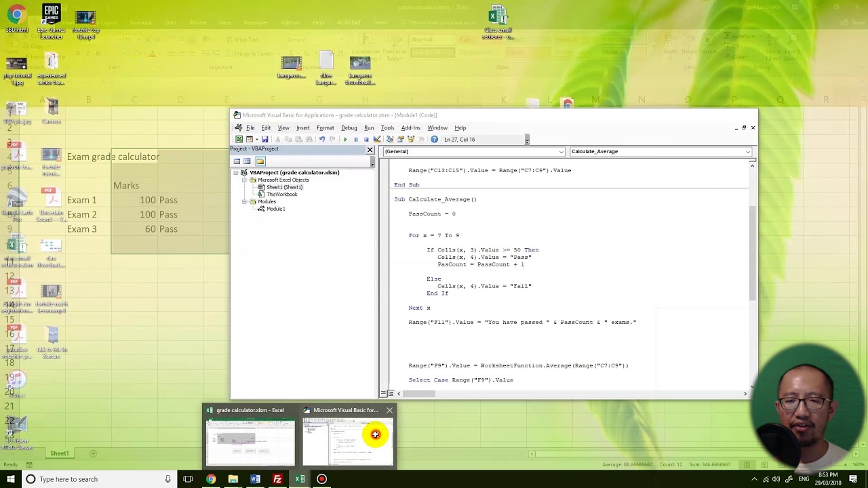Open the Help menu
The image size is (868, 488).
(460, 128)
